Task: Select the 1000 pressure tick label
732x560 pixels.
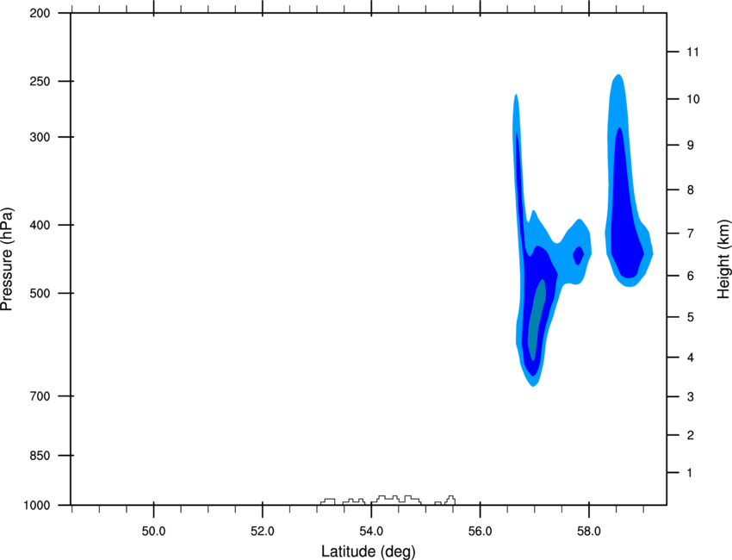Action: pyautogui.click(x=36, y=506)
